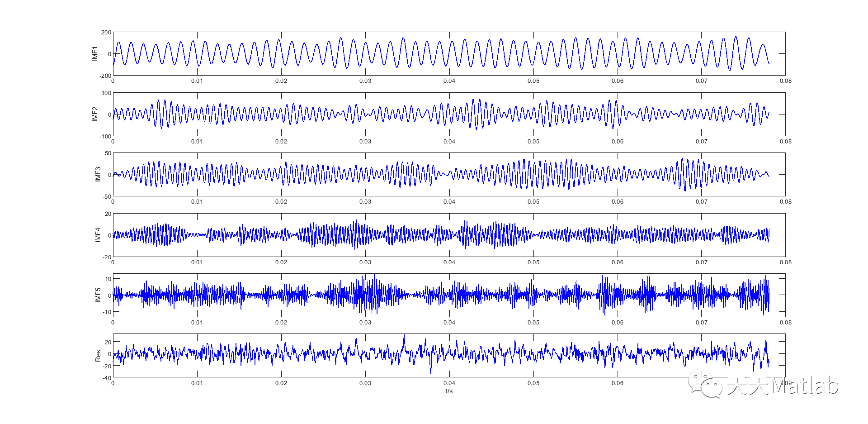The image size is (868, 424).
Task: Click the IMF3 waveform plot area
Action: click(449, 174)
